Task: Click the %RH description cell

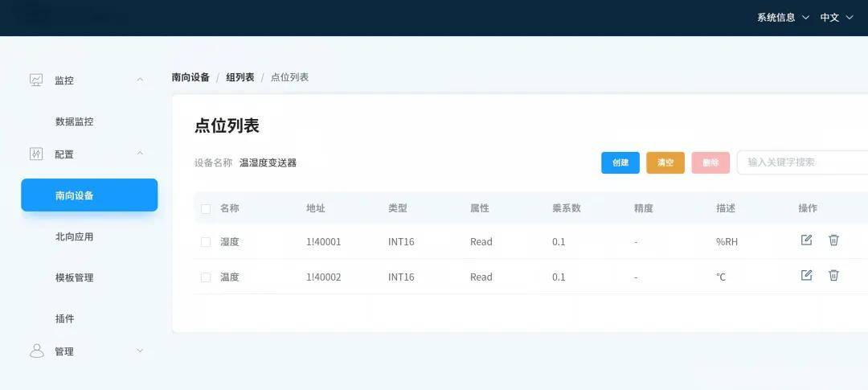Action: [x=727, y=242]
